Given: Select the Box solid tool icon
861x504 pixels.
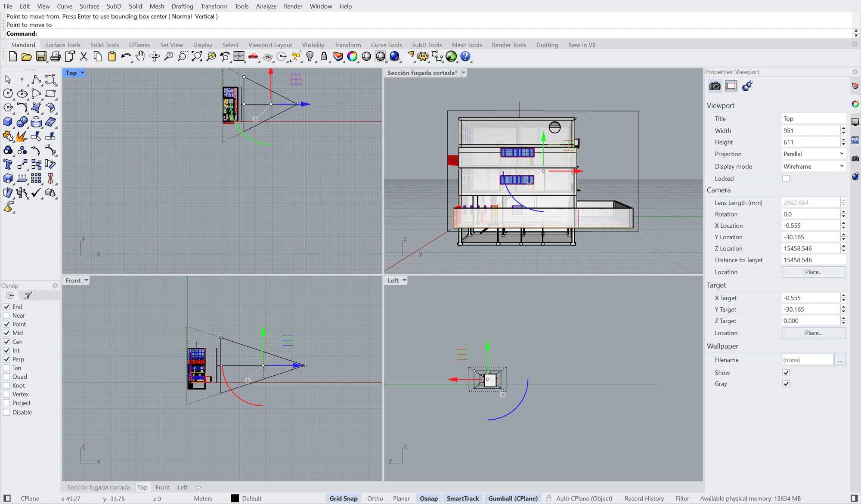Looking at the screenshot, I should (8, 122).
